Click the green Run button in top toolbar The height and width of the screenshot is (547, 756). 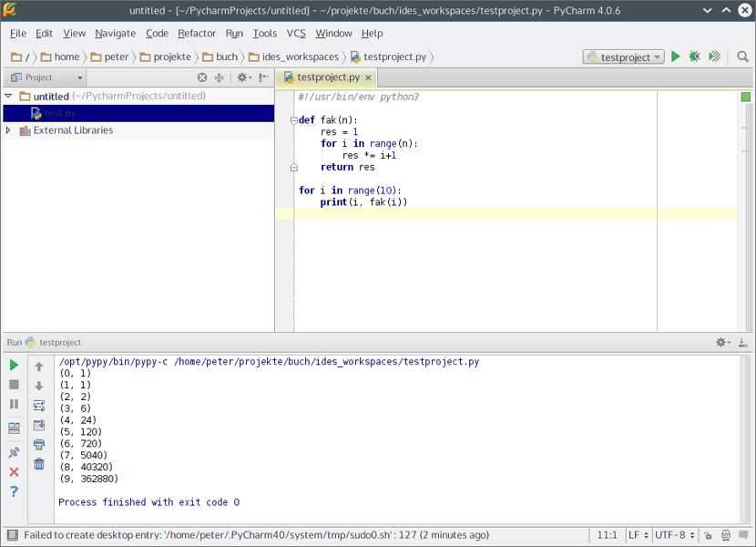tap(675, 57)
